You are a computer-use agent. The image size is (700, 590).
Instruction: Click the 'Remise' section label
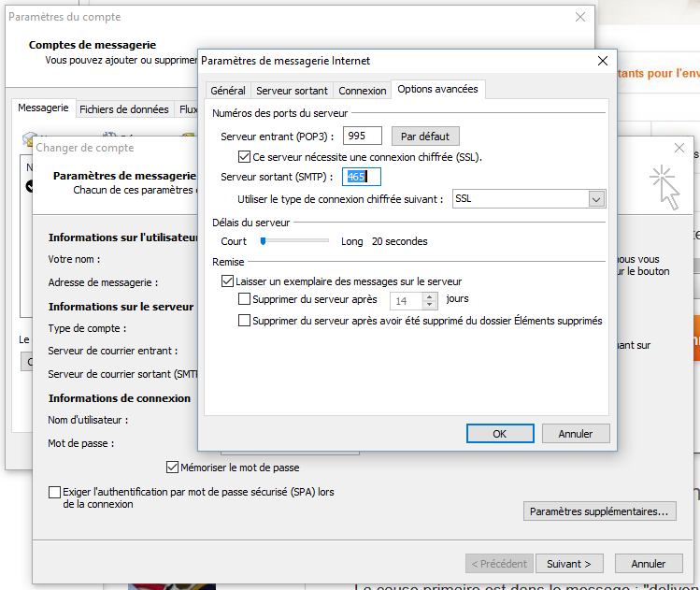click(228, 262)
